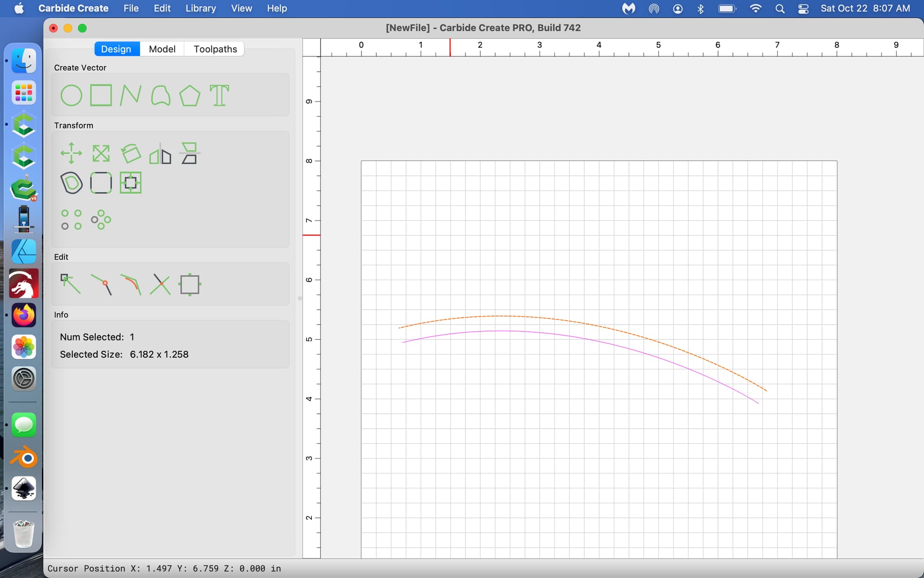Click the Malwarebytes menu bar icon
924x578 pixels.
coord(629,8)
